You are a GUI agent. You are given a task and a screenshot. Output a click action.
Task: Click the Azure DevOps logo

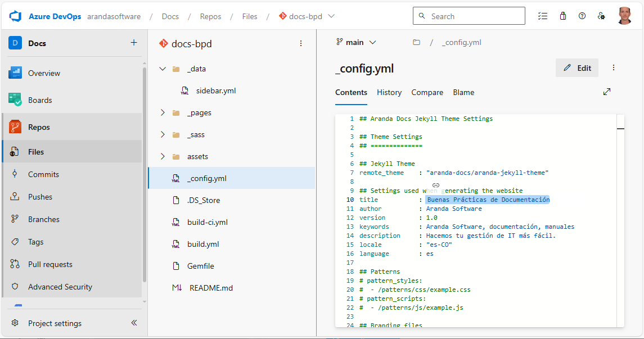pyautogui.click(x=16, y=16)
